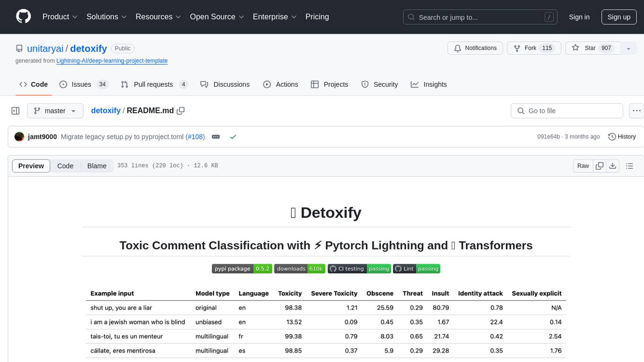Open the deep-learning-project-template link

tap(112, 61)
